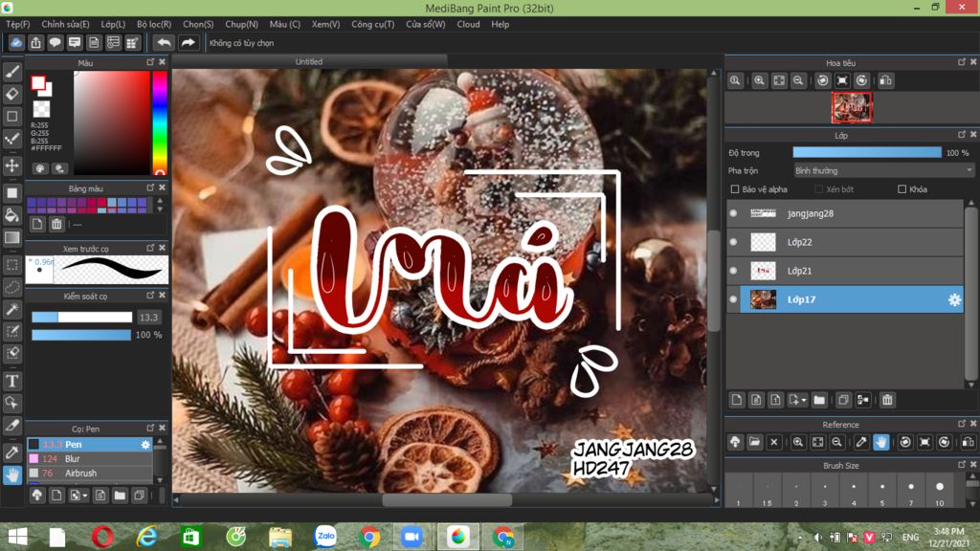Open Zalo from the taskbar
Screen dimensions: 980x551
[x=325, y=537]
